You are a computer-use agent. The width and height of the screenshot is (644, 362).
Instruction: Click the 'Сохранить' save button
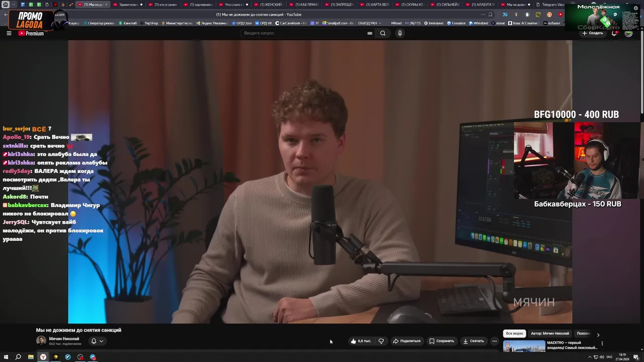coord(442,341)
